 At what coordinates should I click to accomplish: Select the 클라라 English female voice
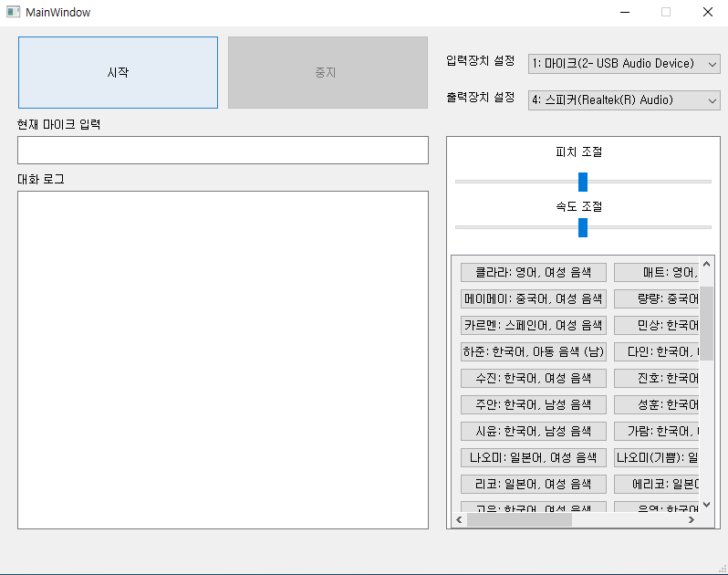[x=533, y=272]
